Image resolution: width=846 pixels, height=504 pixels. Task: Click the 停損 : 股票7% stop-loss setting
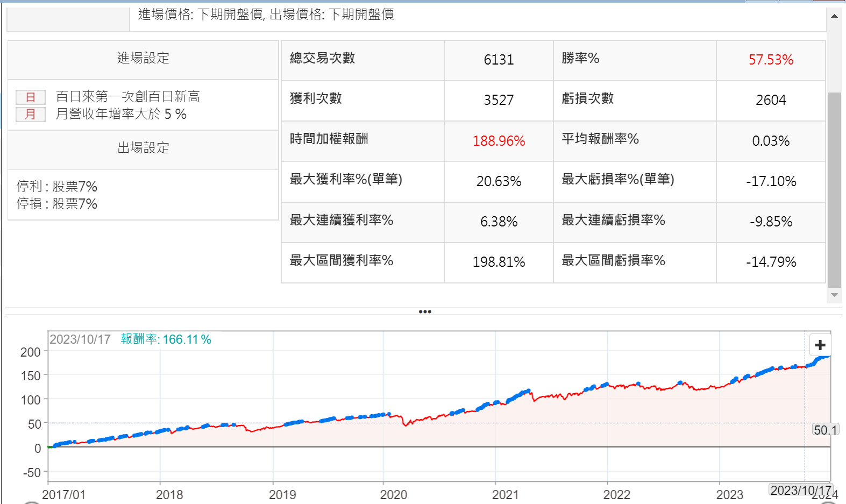(x=57, y=204)
